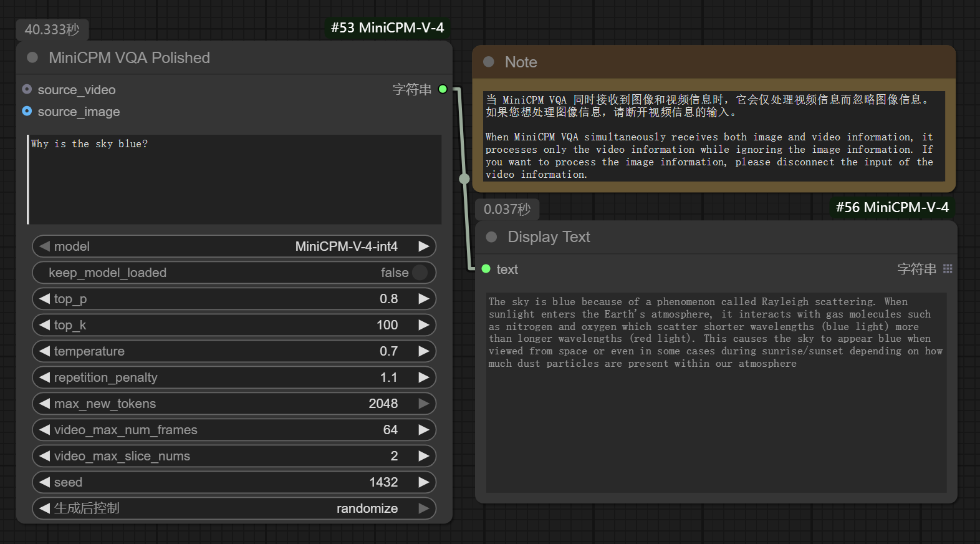The image size is (980, 544).
Task: Select previous model with left arrow
Action: [44, 246]
